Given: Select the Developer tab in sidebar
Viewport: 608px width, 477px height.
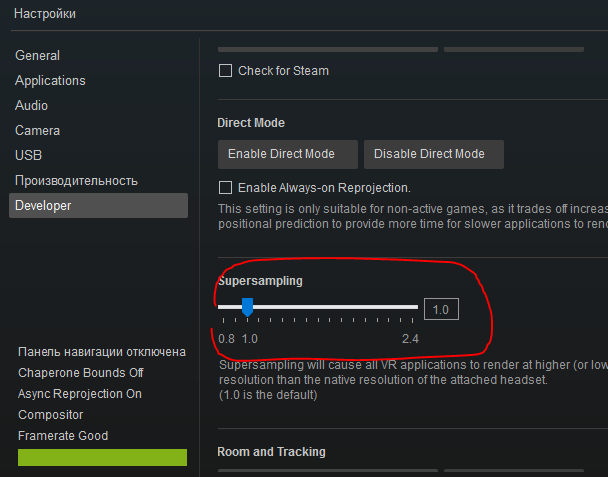Looking at the screenshot, I should click(43, 206).
